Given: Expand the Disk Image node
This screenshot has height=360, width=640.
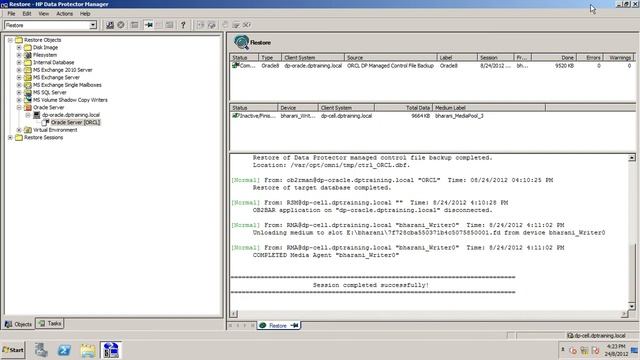Looking at the screenshot, I should point(19,48).
